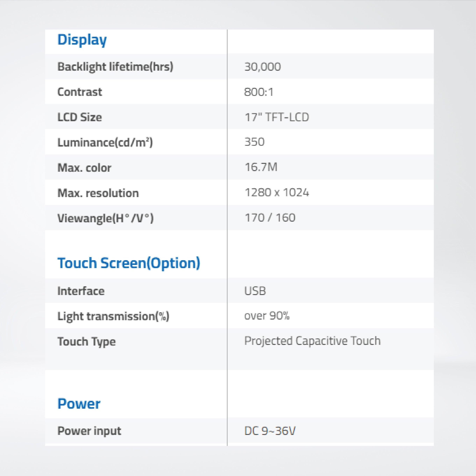Click the 16.7M color value

click(x=261, y=167)
